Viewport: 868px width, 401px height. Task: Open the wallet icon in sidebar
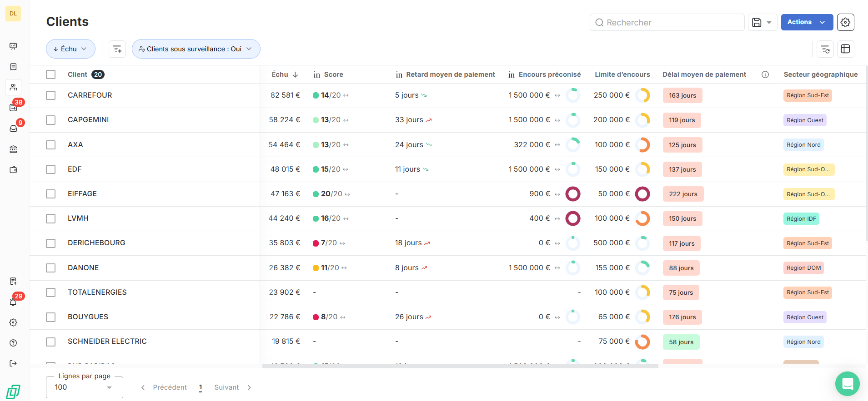(13, 169)
